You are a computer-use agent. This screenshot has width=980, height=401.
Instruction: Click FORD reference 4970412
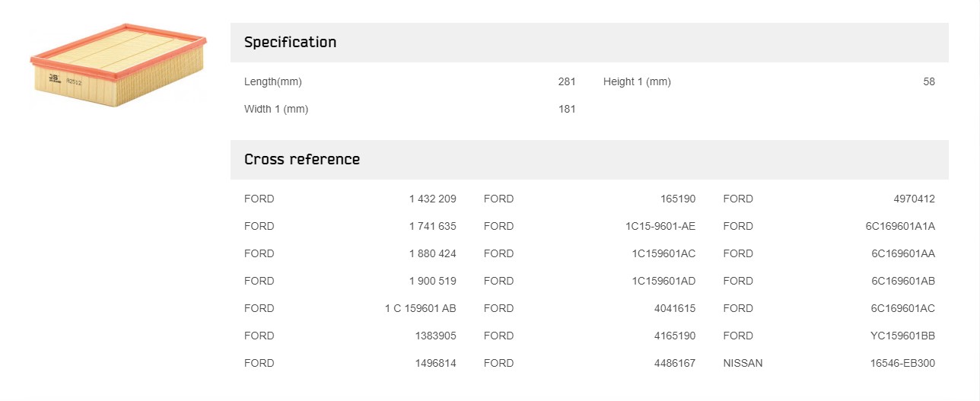915,199
